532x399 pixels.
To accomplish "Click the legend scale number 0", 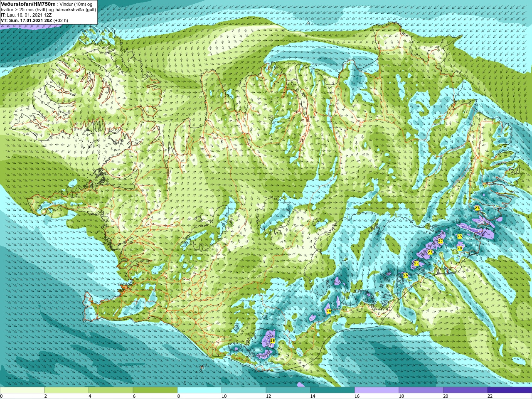I will point(1,396).
